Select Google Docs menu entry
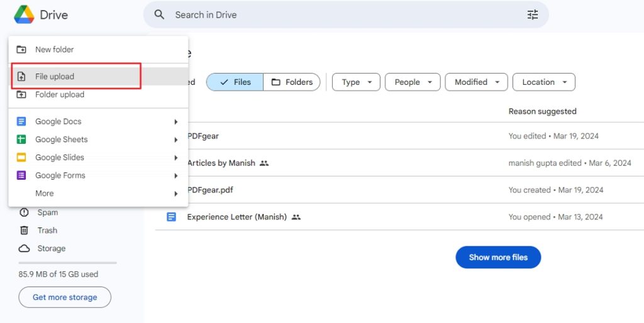The height and width of the screenshot is (323, 644). pyautogui.click(x=98, y=121)
